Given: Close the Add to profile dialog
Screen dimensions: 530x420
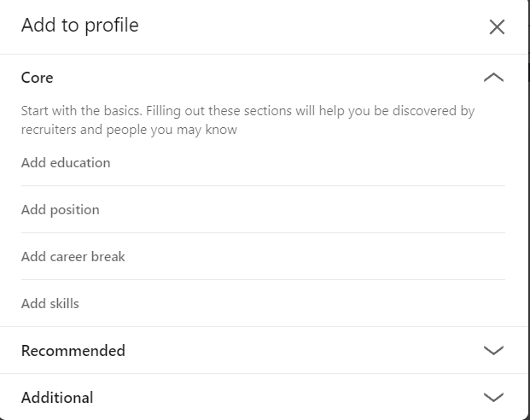Looking at the screenshot, I should 497,26.
